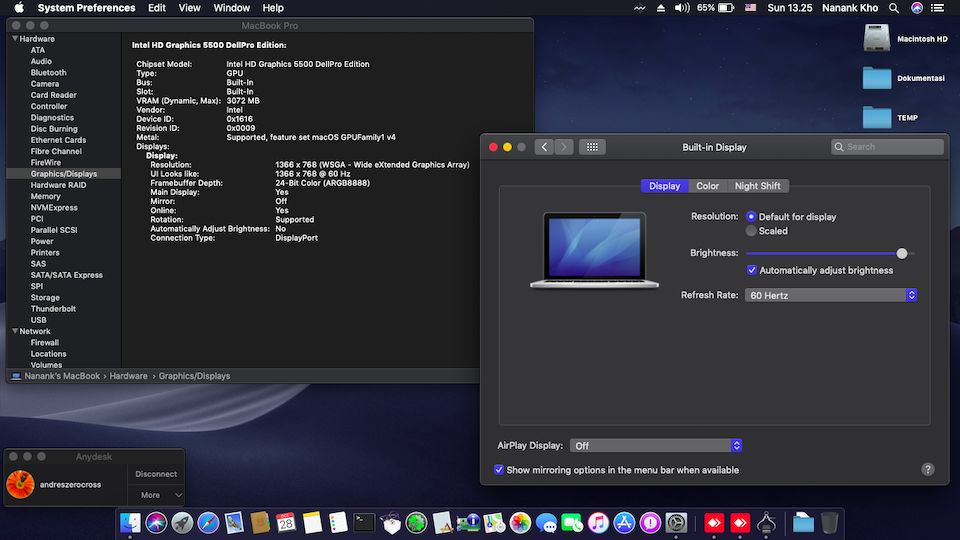Select Memory in the hardware list

(x=45, y=196)
